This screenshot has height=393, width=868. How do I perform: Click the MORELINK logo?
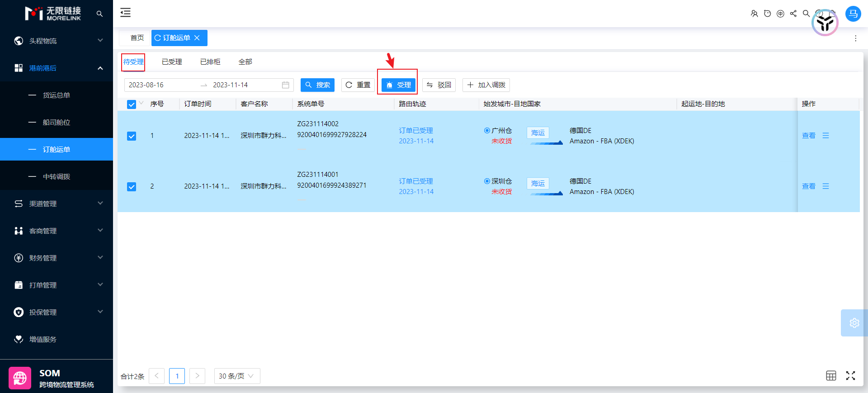pyautogui.click(x=53, y=14)
